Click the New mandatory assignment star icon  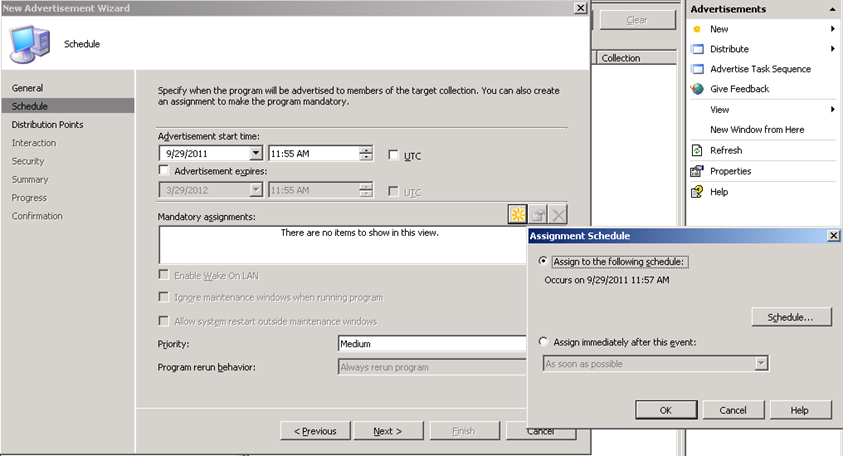[x=518, y=215]
